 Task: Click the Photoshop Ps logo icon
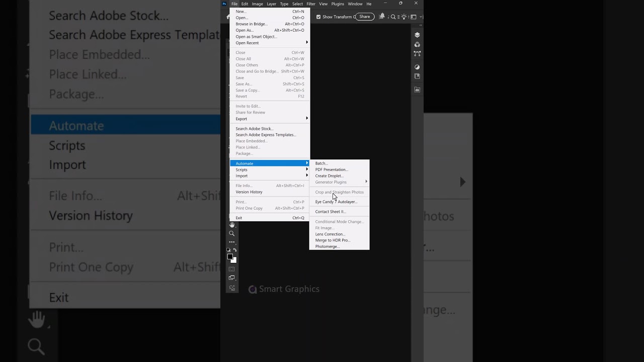[x=224, y=4]
